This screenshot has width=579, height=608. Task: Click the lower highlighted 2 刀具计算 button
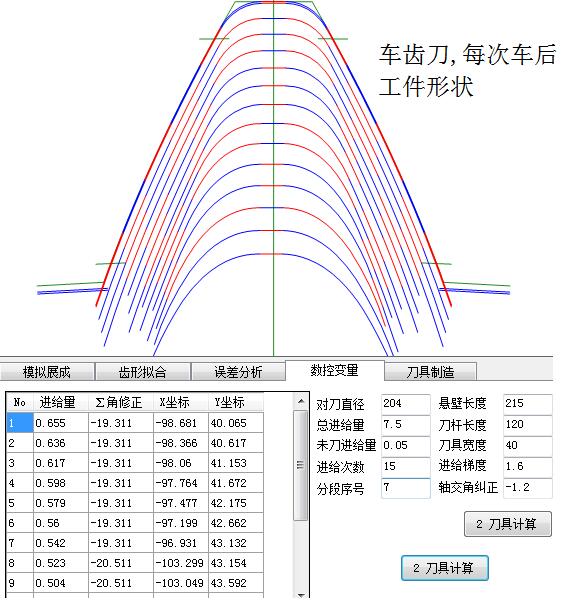point(444,568)
